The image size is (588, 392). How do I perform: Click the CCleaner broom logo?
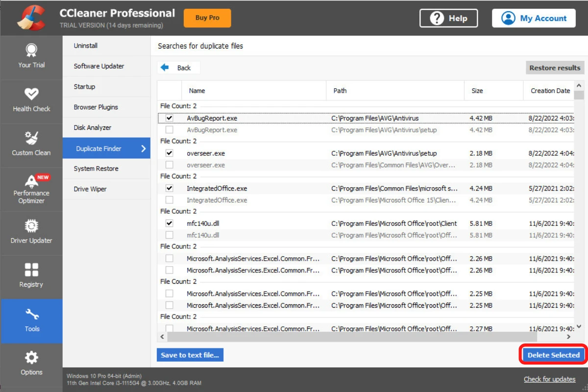pyautogui.click(x=31, y=17)
